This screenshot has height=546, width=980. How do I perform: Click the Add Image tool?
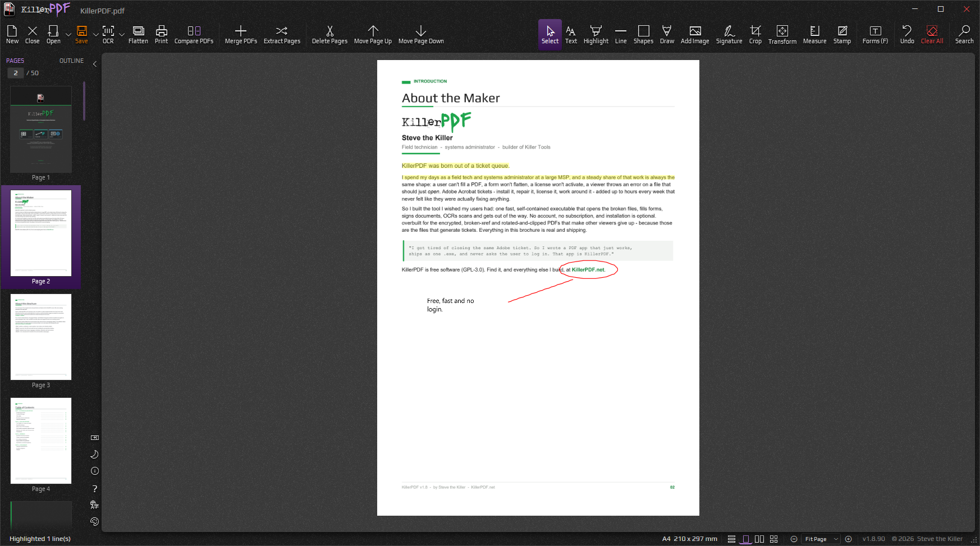695,34
